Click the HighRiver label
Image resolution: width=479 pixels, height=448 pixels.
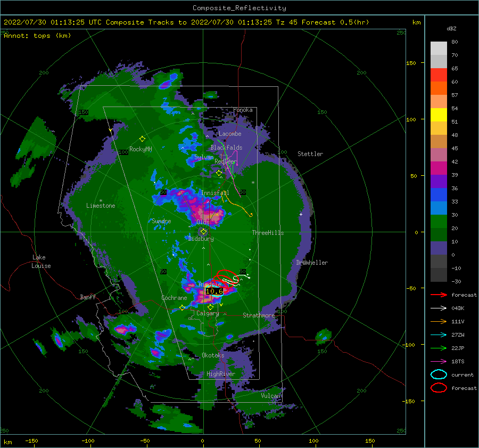click(220, 374)
